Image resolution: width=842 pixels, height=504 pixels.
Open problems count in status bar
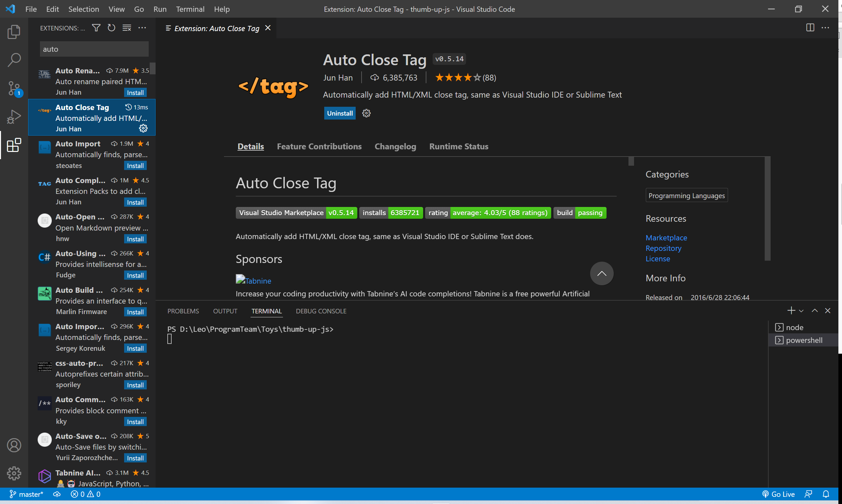click(x=85, y=494)
